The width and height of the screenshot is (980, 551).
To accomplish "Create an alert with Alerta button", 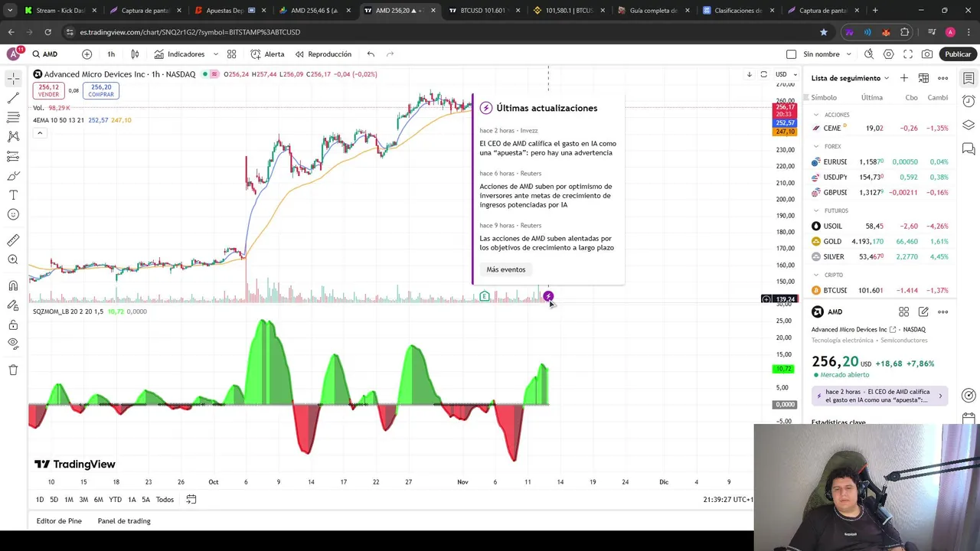I will coord(267,54).
